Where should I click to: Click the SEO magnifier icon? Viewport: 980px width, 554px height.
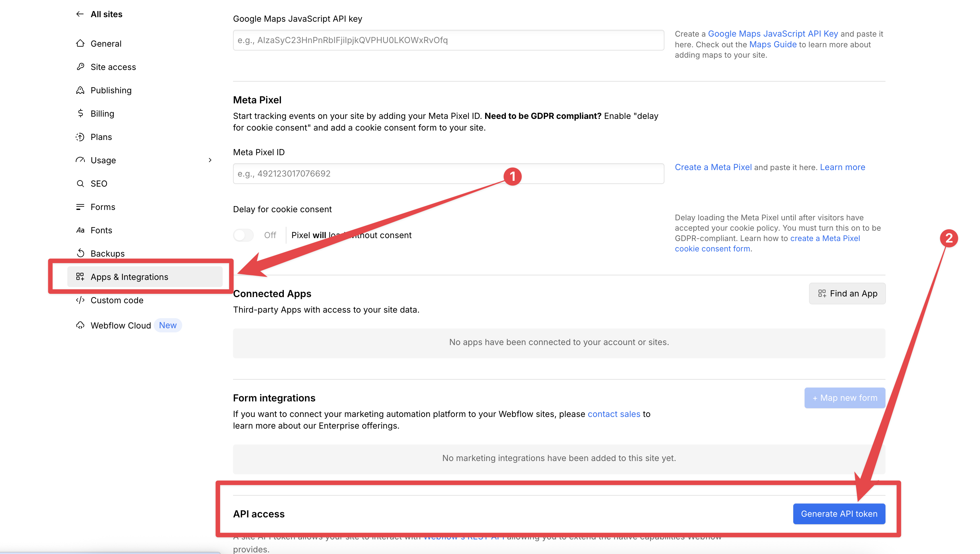pos(80,183)
